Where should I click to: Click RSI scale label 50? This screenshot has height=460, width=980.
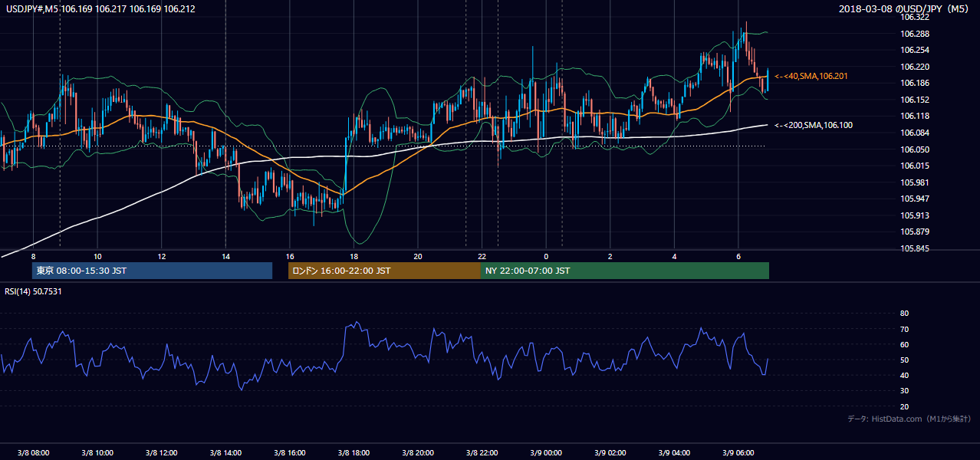point(904,360)
